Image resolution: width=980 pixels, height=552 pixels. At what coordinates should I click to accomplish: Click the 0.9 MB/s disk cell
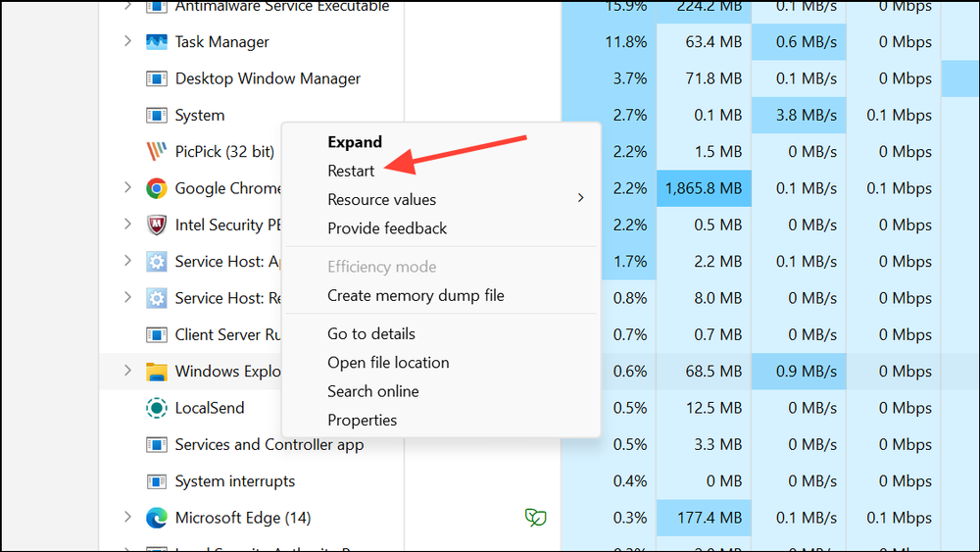(799, 372)
